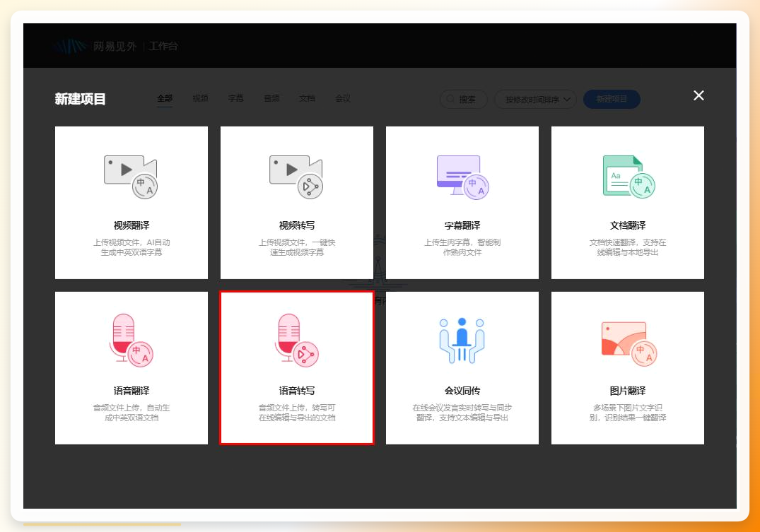Switch to the 文档 tab behind dialog
The width and height of the screenshot is (760, 532).
tap(307, 98)
